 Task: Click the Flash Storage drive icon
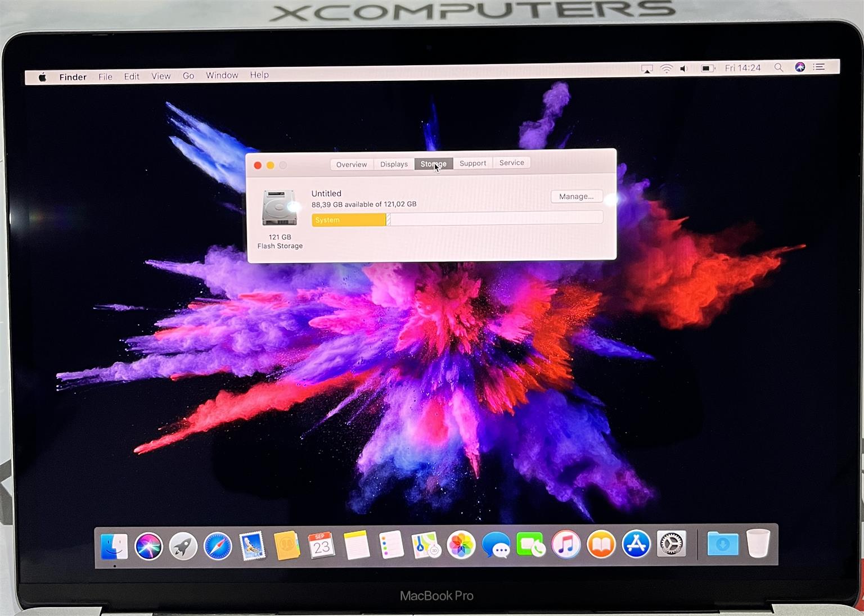[x=279, y=208]
